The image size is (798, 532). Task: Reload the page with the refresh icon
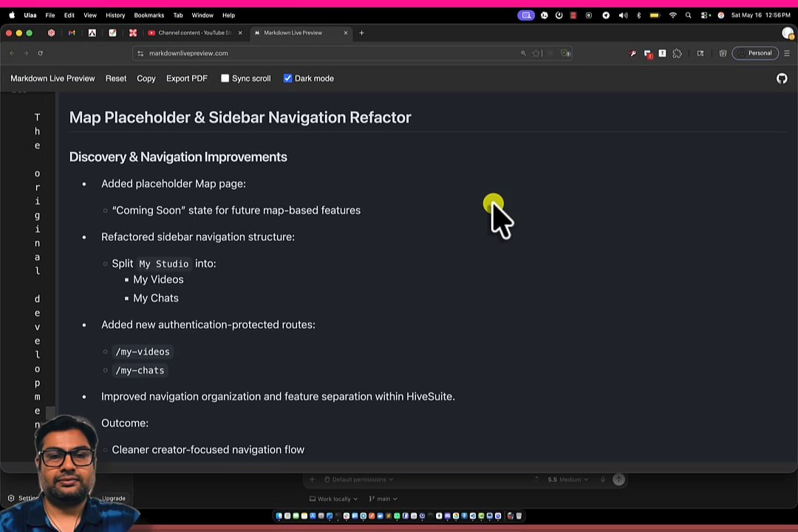point(40,53)
